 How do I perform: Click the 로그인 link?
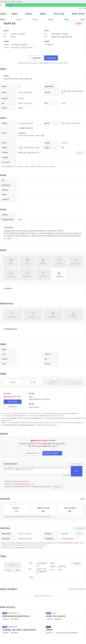[80, 9]
